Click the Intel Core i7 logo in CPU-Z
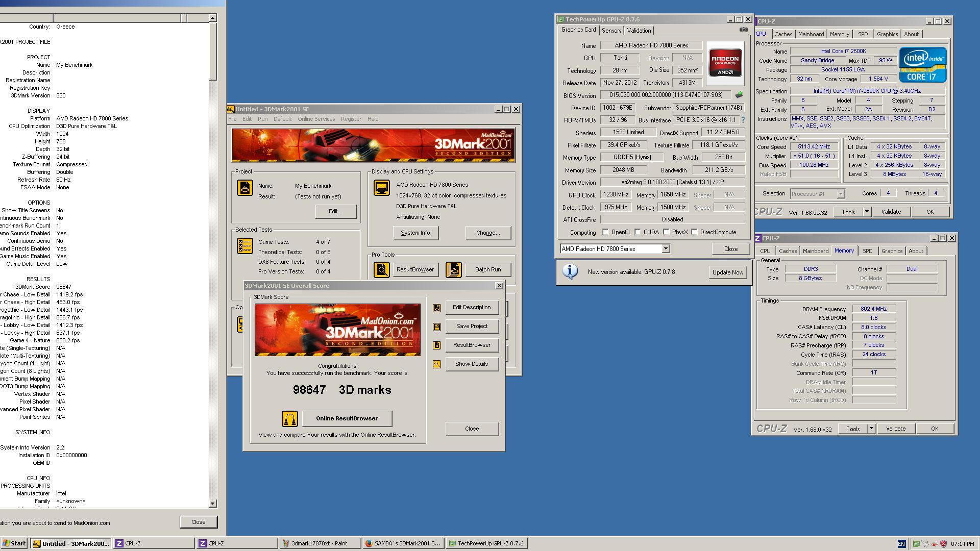 click(x=922, y=64)
